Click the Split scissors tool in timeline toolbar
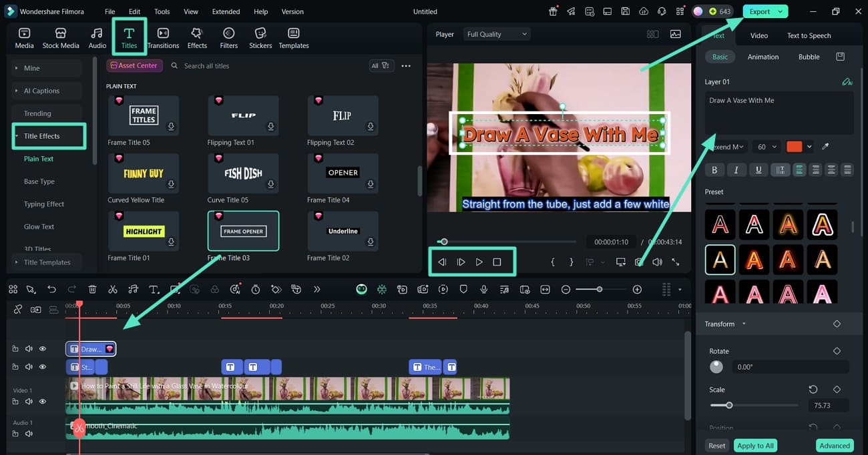868x455 pixels. pyautogui.click(x=113, y=289)
